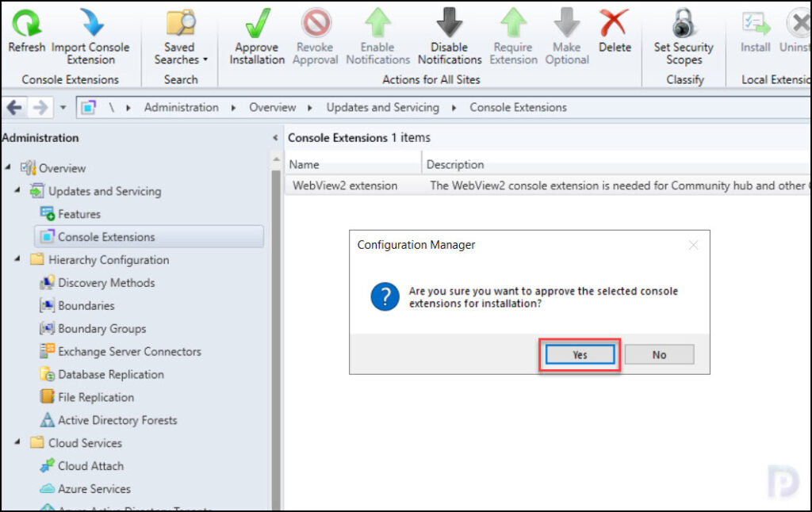Click Approve Installation green checkmark

click(x=258, y=23)
